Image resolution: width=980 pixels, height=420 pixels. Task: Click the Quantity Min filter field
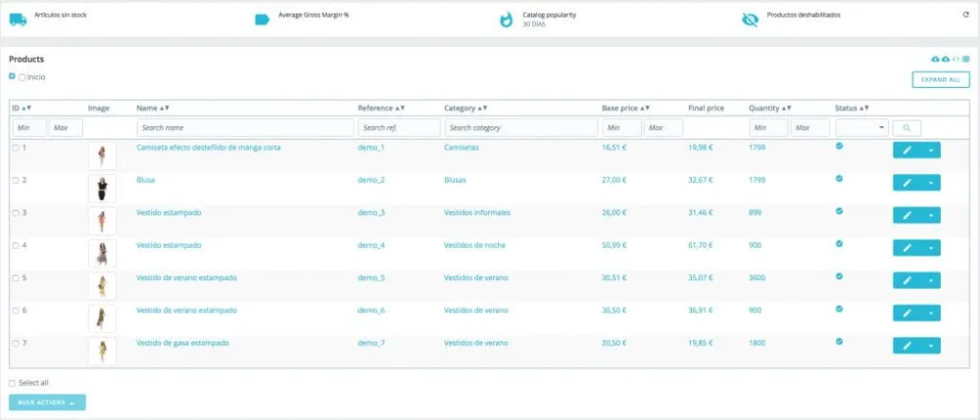(768, 128)
